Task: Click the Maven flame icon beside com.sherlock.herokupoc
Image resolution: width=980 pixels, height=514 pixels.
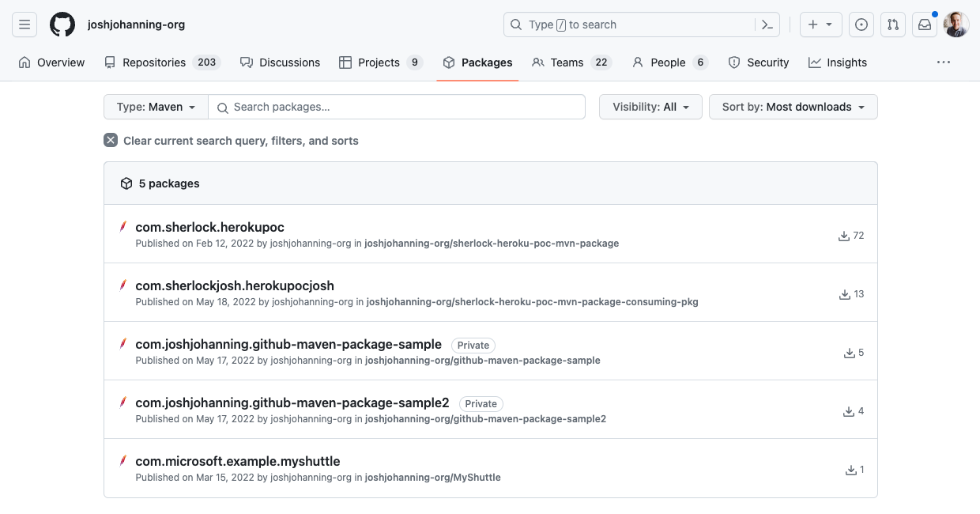Action: [123, 227]
